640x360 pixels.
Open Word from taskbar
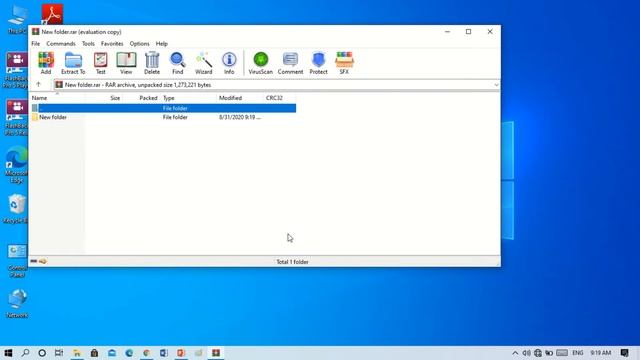coord(164,353)
